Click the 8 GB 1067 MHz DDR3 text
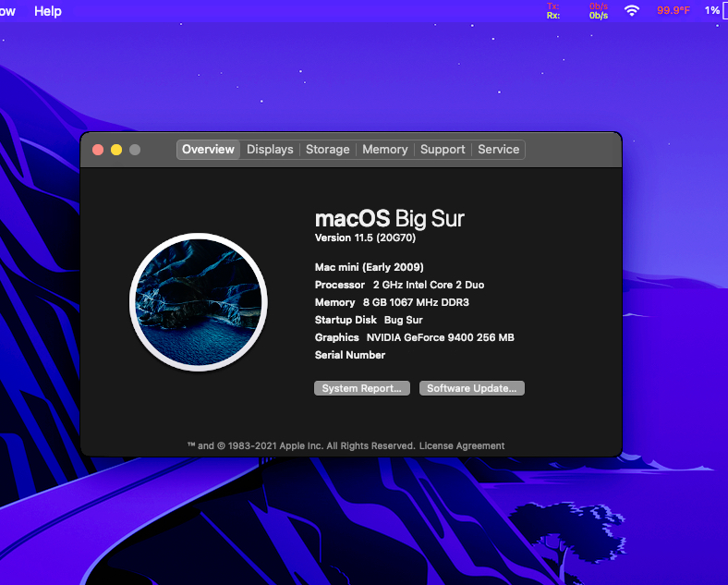 (416, 302)
